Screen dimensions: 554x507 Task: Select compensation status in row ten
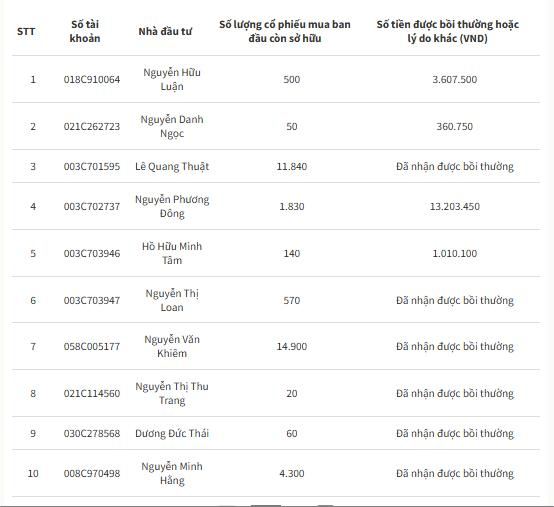pyautogui.click(x=455, y=473)
